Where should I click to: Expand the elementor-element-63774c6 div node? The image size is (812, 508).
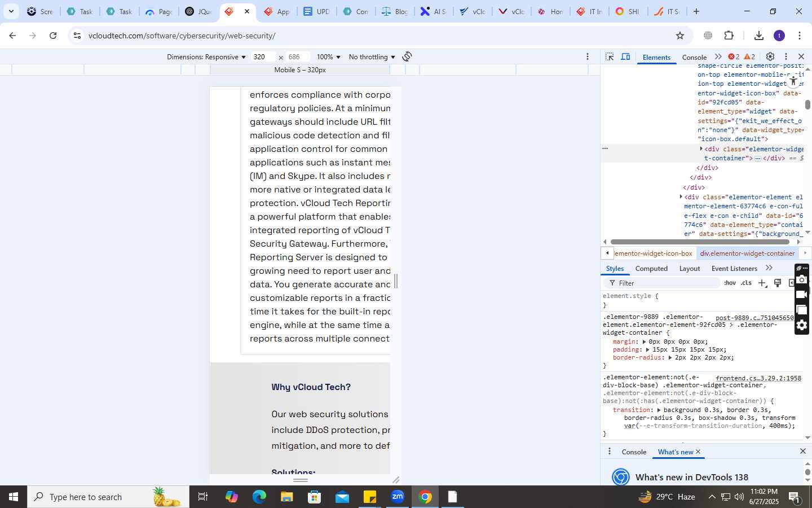point(681,197)
